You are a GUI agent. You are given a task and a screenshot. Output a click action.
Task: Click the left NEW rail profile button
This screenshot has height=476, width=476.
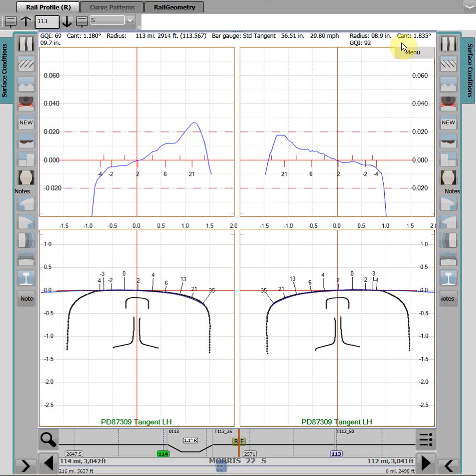26,122
